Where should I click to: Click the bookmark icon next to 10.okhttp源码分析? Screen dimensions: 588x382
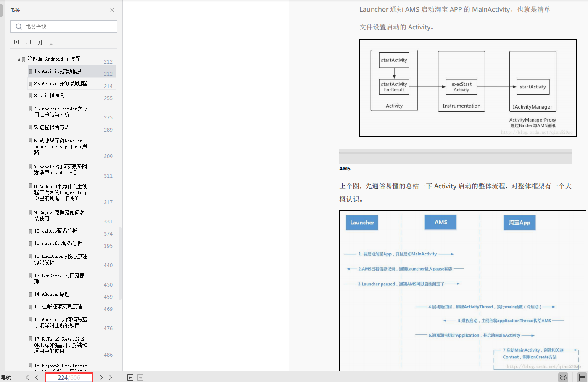point(30,232)
